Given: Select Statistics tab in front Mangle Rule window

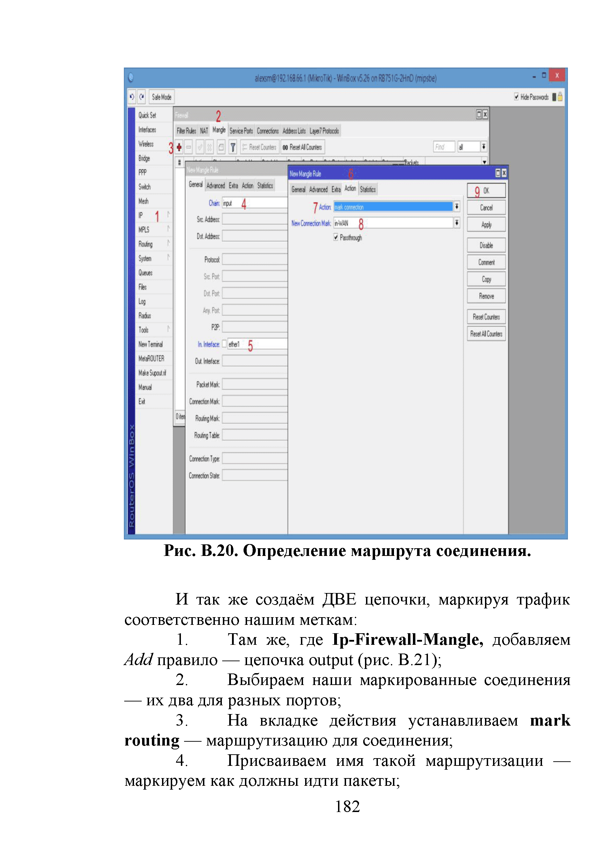Looking at the screenshot, I should pos(368,190).
